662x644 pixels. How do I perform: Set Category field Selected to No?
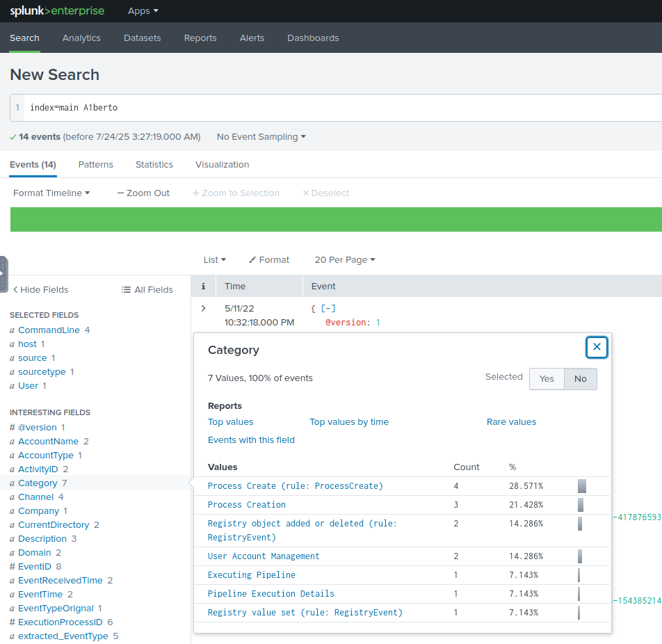581,379
